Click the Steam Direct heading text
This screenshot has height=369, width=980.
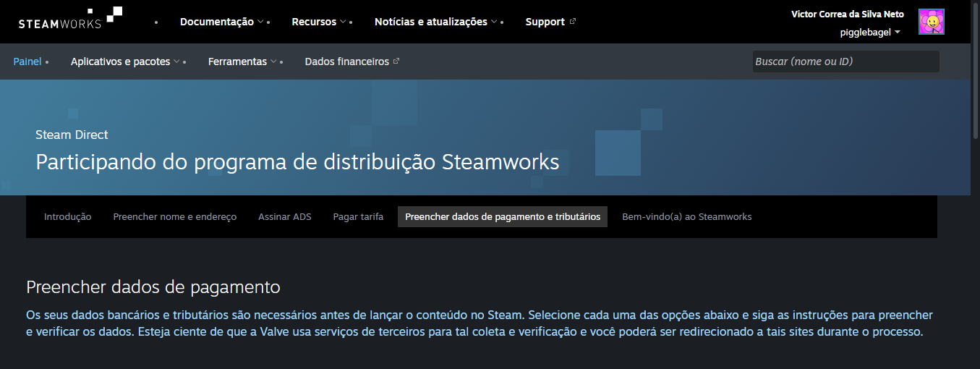(x=72, y=135)
